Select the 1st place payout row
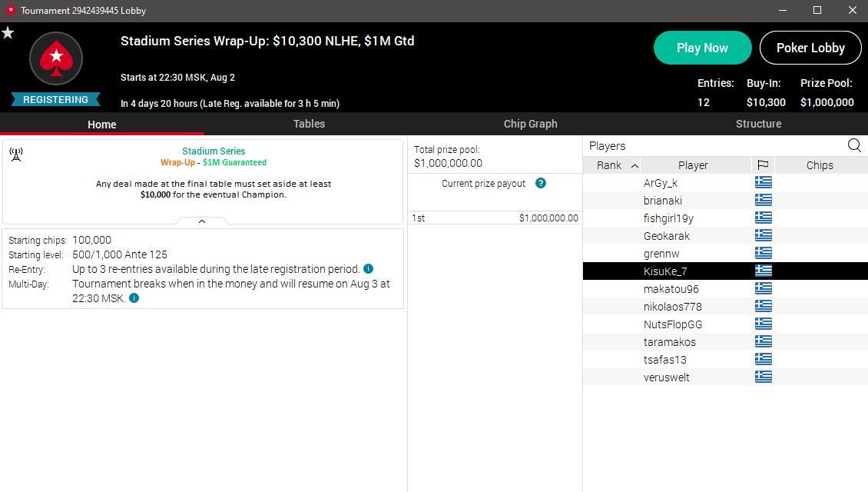 pos(495,218)
